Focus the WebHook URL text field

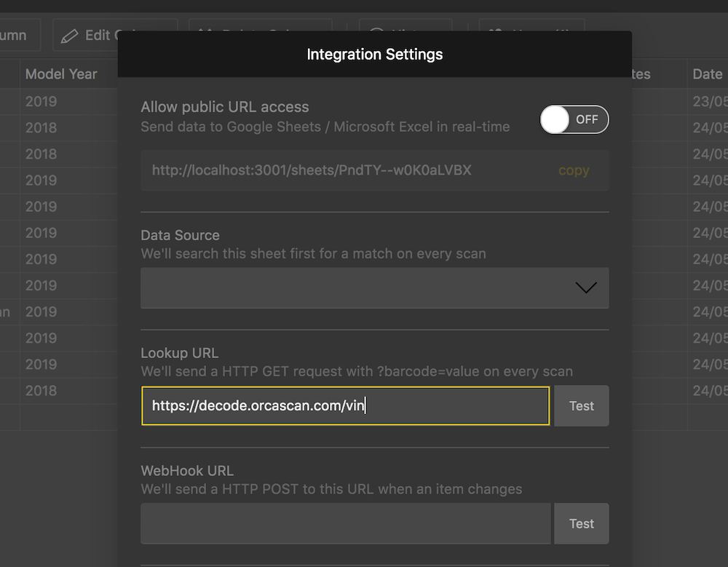pyautogui.click(x=345, y=523)
